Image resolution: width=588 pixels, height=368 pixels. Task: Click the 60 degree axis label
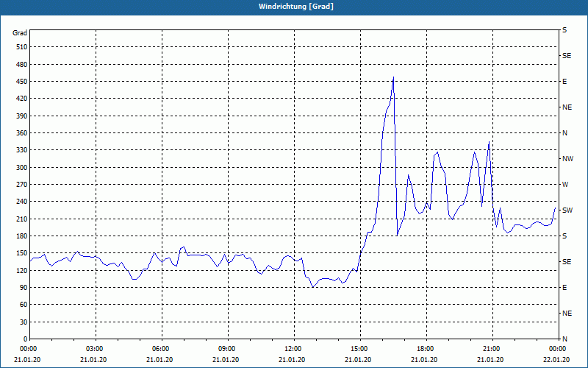tap(23, 305)
